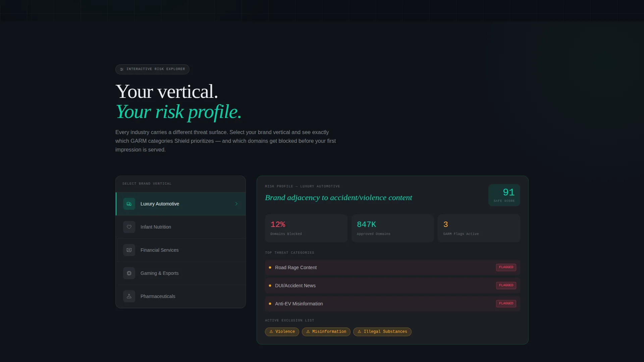
Task: Select the Luxury Automotive vertical
Action: [181, 204]
